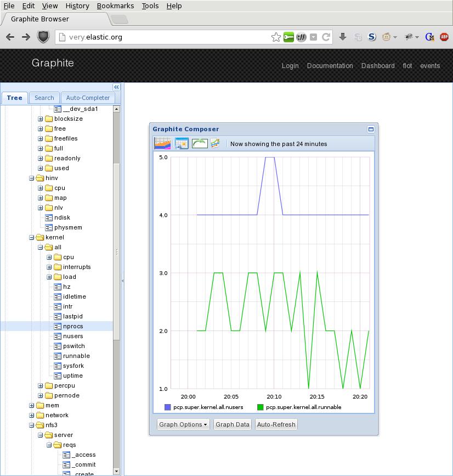The image size is (453, 476).
Task: Click the red ABP Adblock icon
Action: [444, 37]
